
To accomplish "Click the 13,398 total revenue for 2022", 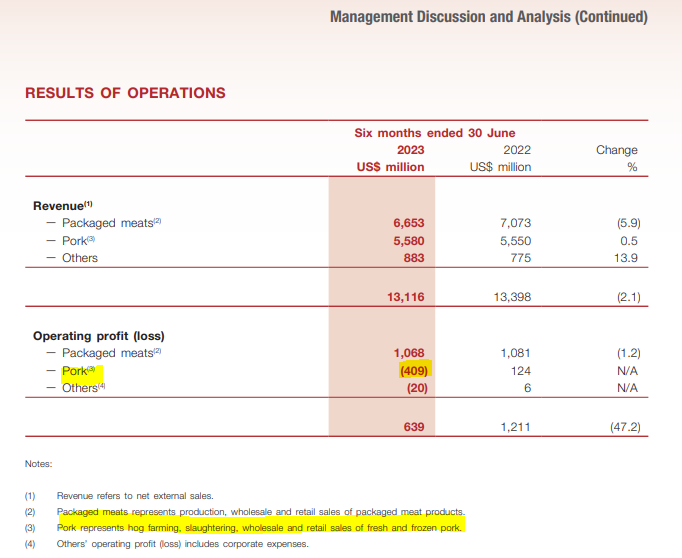I will [x=508, y=297].
